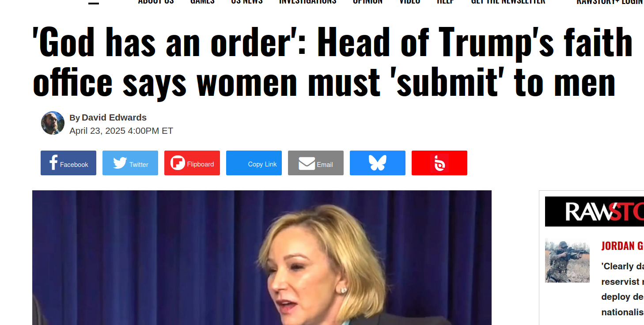Screen dimensions: 644x325
Task: Share article by Email
Action: click(x=316, y=163)
